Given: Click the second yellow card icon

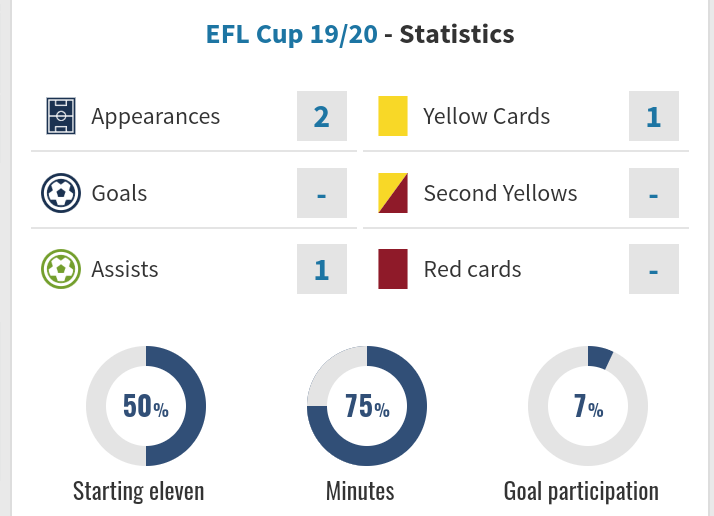Looking at the screenshot, I should 393,192.
